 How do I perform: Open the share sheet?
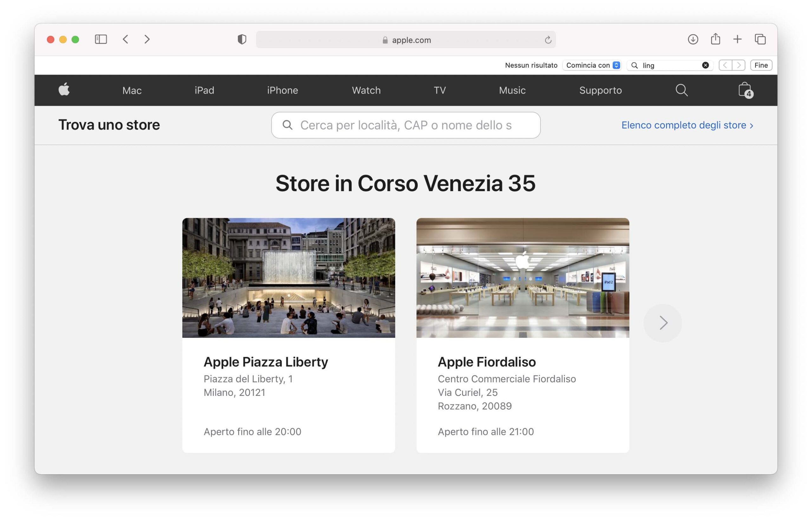[x=715, y=39]
